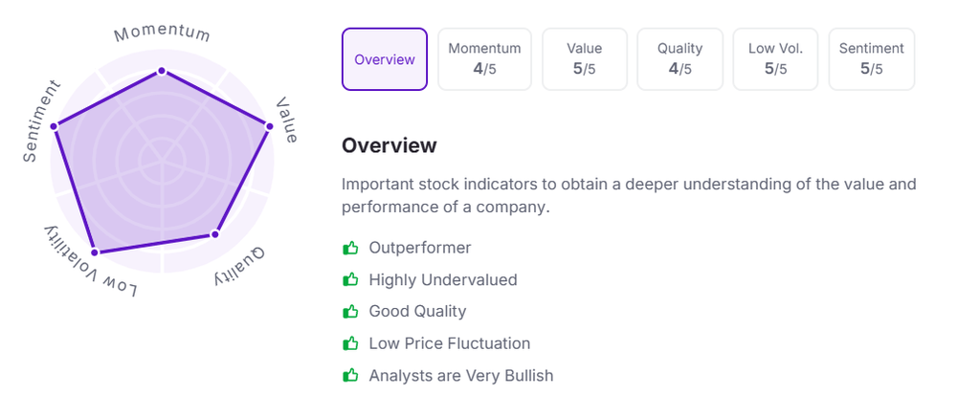980x417 pixels.
Task: Click thumbs-up icon beside Analysts are Very Bullish
Action: tap(350, 376)
